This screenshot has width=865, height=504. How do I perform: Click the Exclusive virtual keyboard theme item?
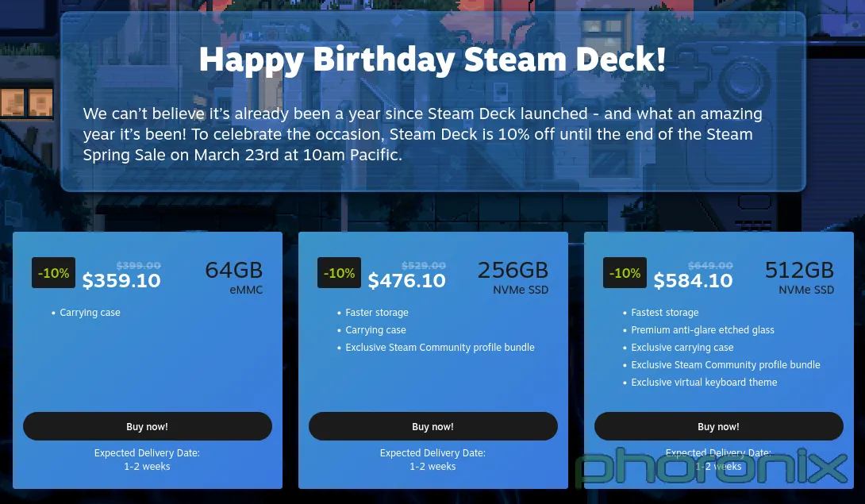(704, 382)
